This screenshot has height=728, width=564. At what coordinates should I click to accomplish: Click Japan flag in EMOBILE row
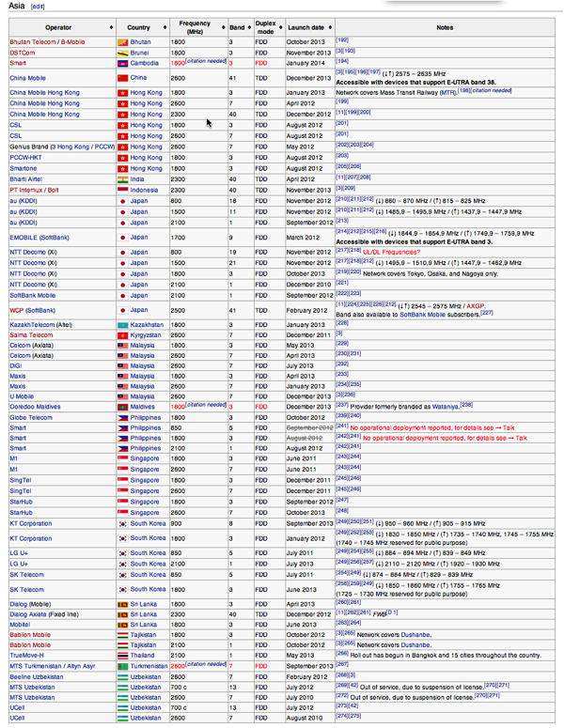pos(122,238)
